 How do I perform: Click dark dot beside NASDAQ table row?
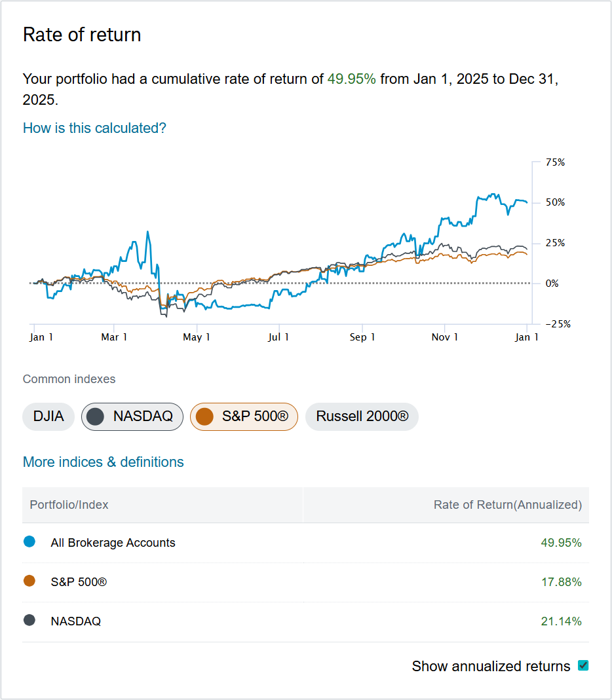pyautogui.click(x=29, y=621)
